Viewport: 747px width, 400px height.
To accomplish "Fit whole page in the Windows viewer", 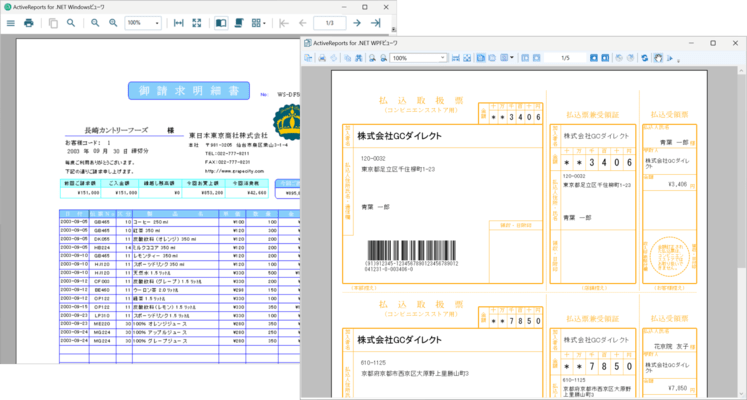I will coord(196,22).
